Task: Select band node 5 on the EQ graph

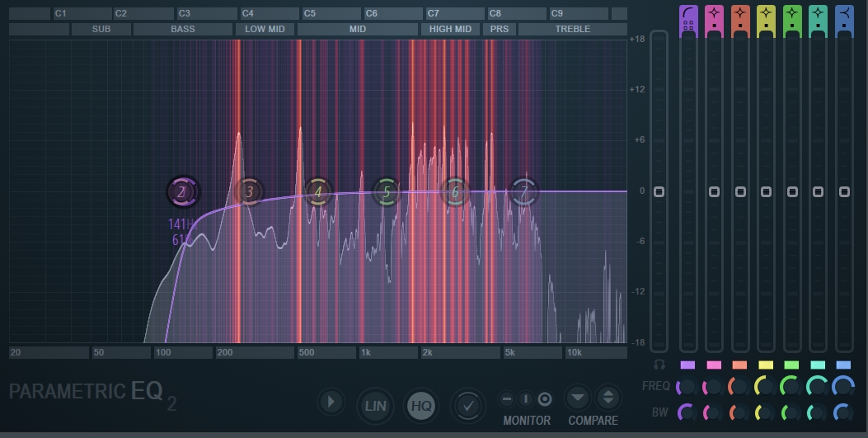Action: coord(387,192)
